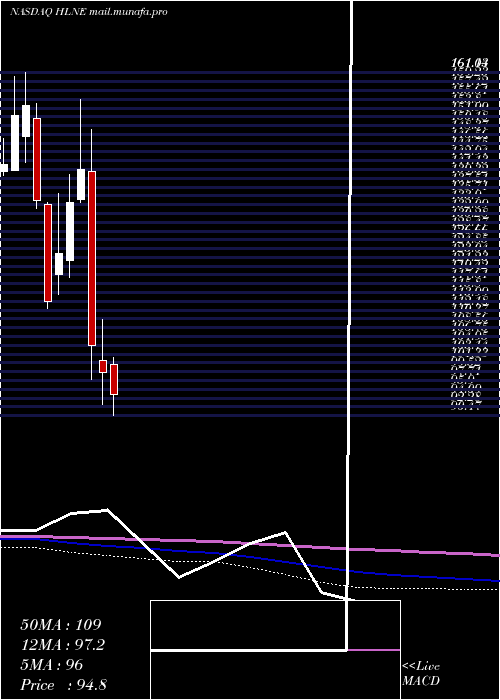Viewport: 500px width, 700px height.
Task: Select the rightmost red candlestick
Action: (114, 379)
